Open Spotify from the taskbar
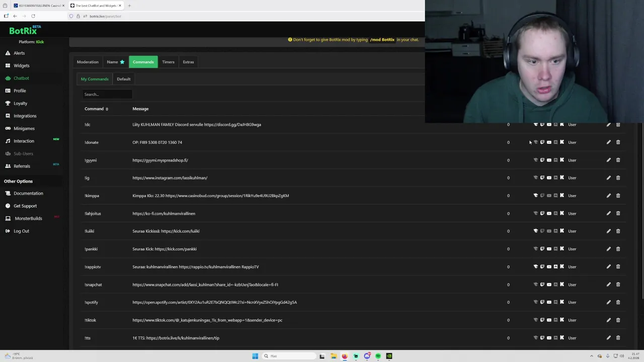The height and width of the screenshot is (362, 644). click(378, 356)
